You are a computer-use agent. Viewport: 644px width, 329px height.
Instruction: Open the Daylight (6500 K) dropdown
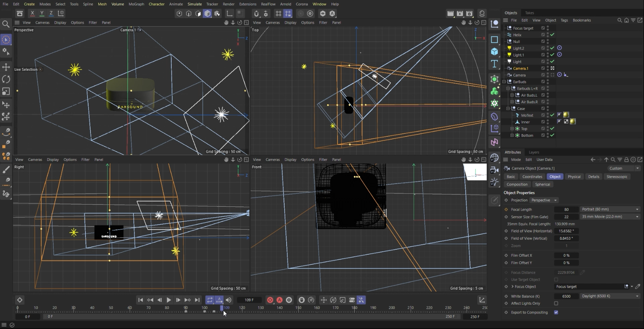[610, 296]
